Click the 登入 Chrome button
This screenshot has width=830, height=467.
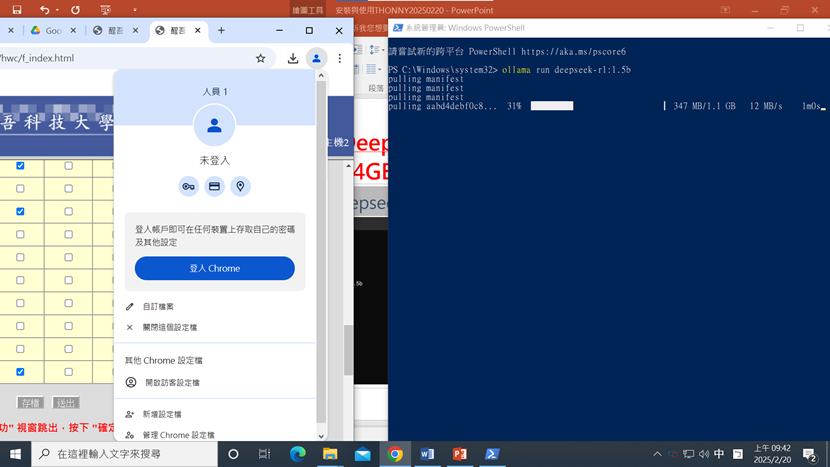point(214,268)
